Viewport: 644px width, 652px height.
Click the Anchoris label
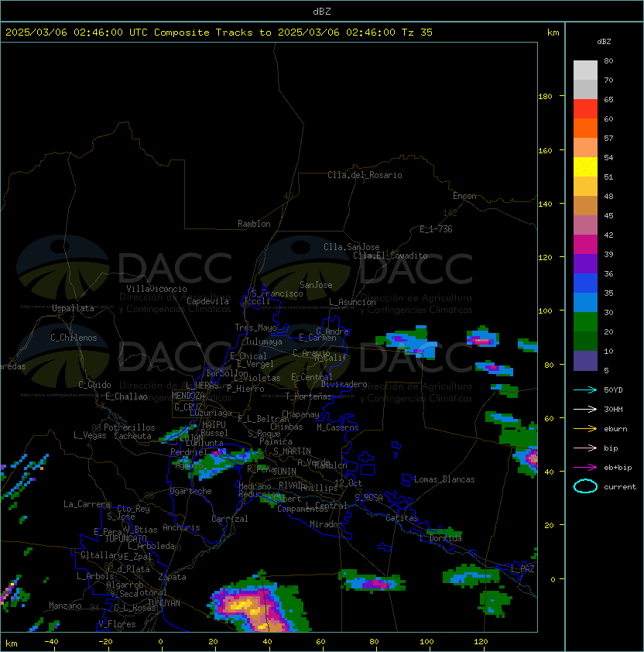(x=181, y=527)
